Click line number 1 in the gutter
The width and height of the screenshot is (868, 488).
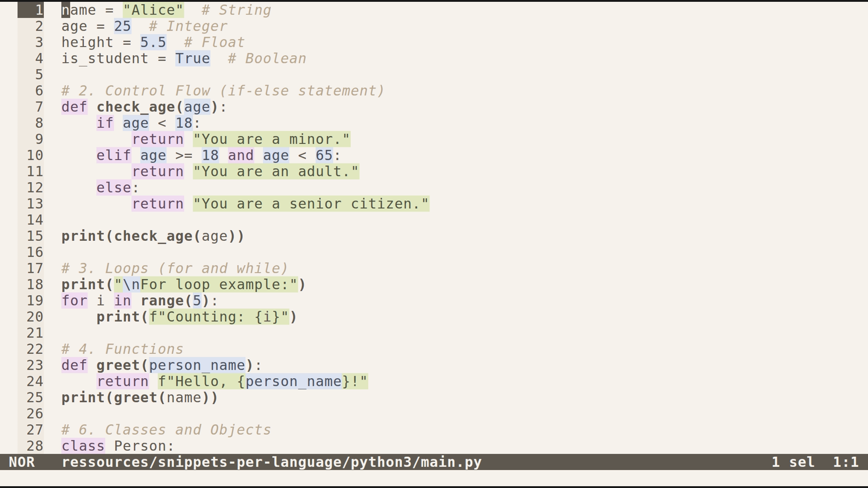[x=38, y=9]
